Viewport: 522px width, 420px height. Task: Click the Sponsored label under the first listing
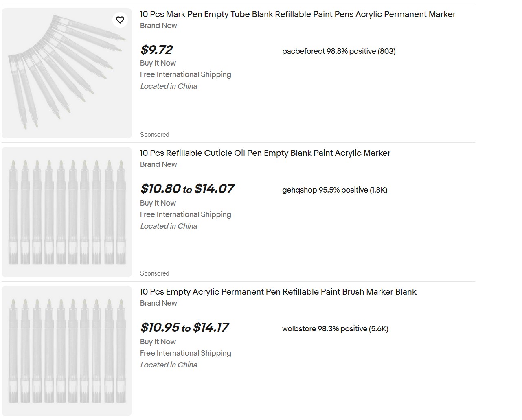154,135
